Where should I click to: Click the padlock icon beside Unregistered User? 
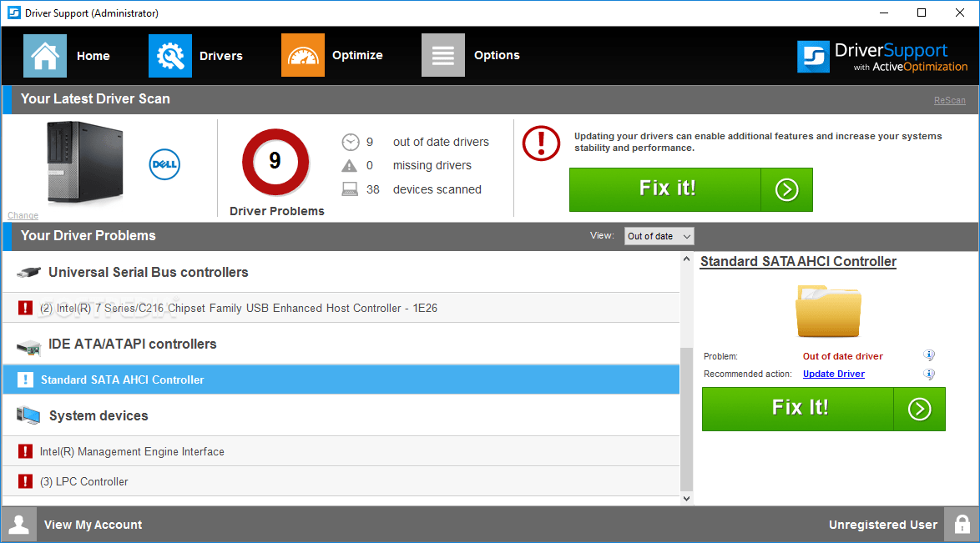[x=962, y=525]
